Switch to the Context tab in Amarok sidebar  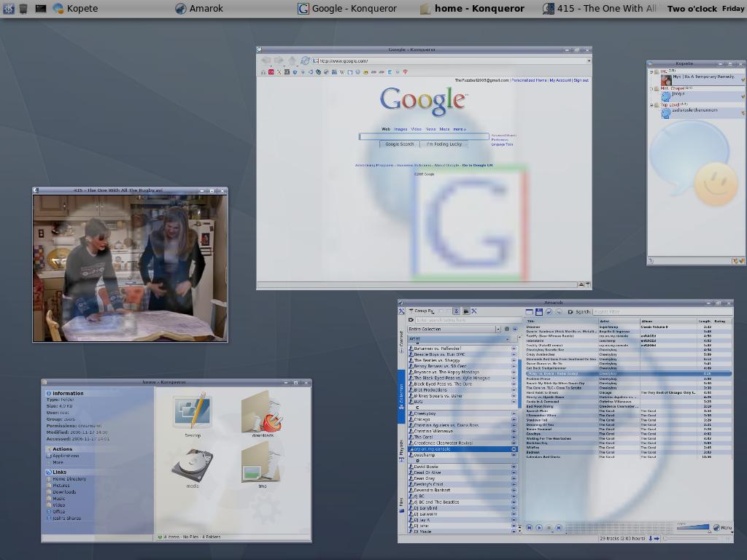click(x=402, y=341)
